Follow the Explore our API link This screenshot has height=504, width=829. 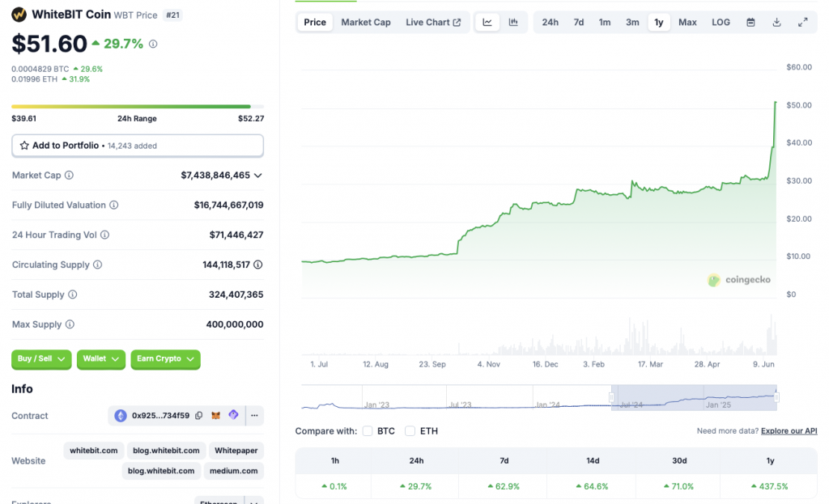click(x=789, y=431)
